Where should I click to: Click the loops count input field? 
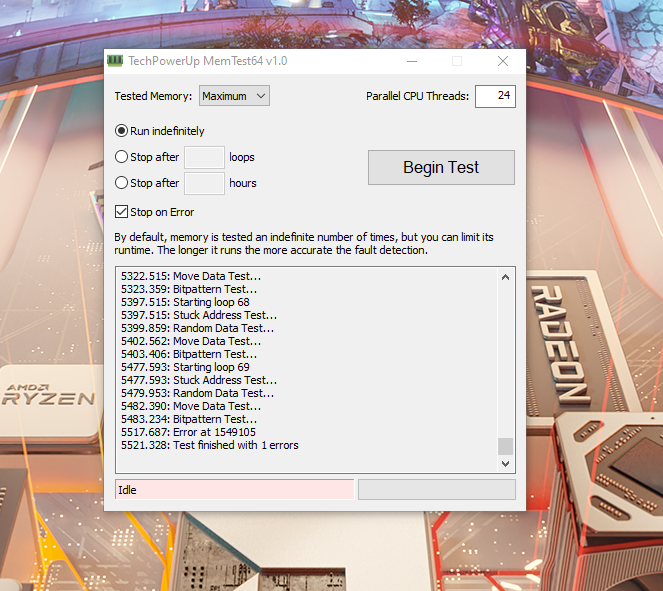pyautogui.click(x=204, y=157)
